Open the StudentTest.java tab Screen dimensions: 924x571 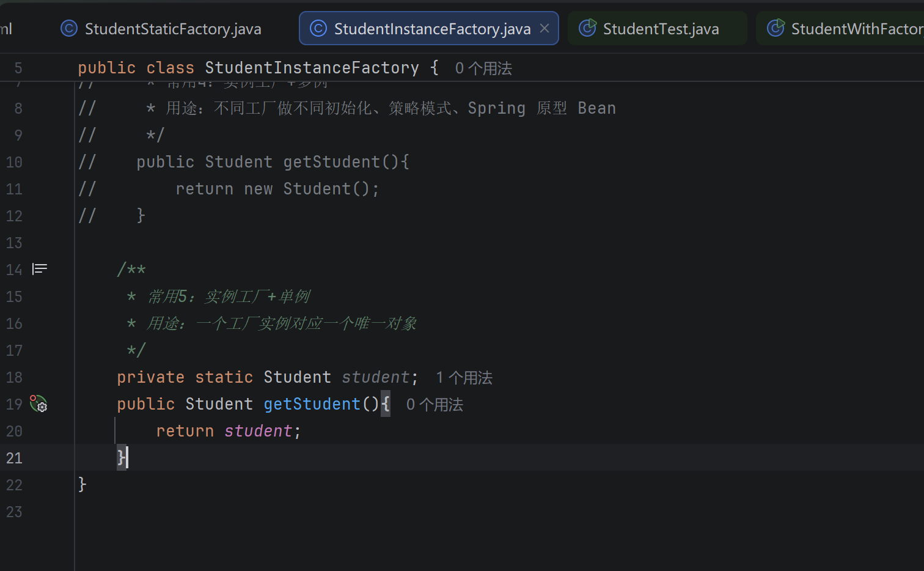(x=657, y=29)
